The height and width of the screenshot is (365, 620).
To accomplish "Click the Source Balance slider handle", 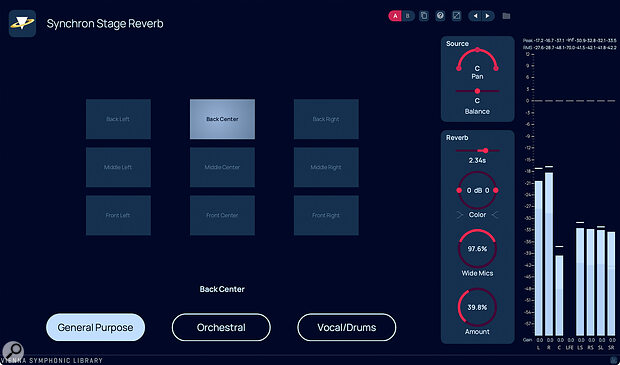I will click(x=477, y=91).
